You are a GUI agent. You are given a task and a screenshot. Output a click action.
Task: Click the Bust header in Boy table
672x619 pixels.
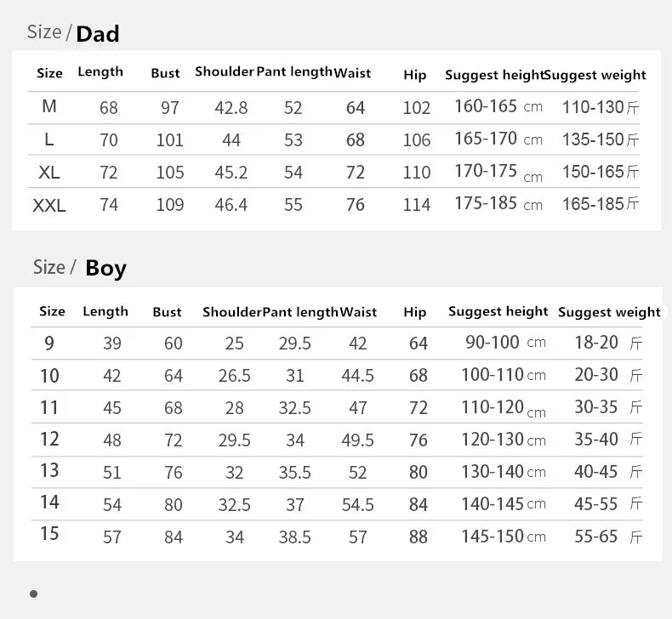(x=167, y=312)
